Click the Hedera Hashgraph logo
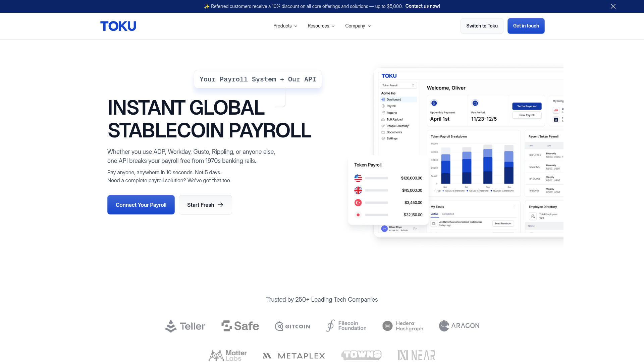Viewport: 644px width, 362px height. 402,326
